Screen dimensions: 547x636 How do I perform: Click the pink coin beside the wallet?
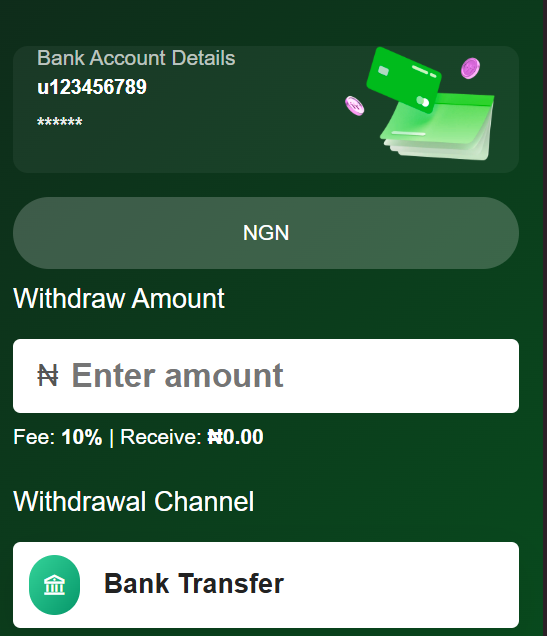click(354, 106)
